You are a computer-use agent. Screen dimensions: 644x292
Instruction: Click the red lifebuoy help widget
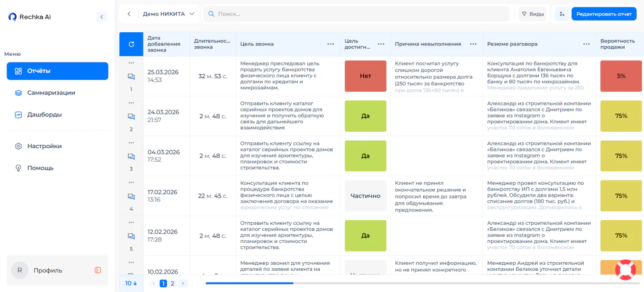[x=625, y=270]
